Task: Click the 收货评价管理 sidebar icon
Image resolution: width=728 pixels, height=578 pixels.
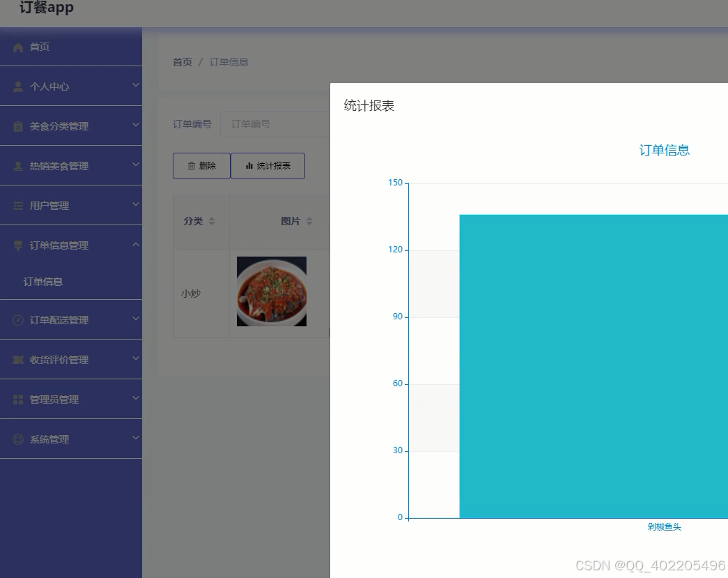Action: 17,359
